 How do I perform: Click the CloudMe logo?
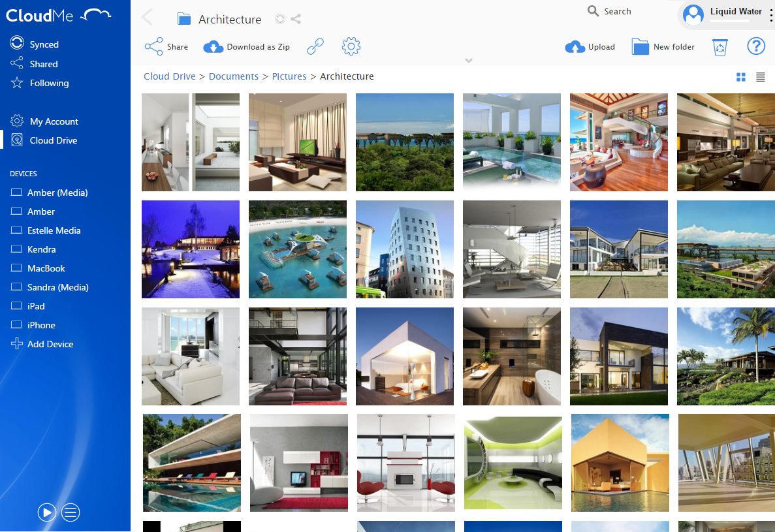pyautogui.click(x=58, y=15)
